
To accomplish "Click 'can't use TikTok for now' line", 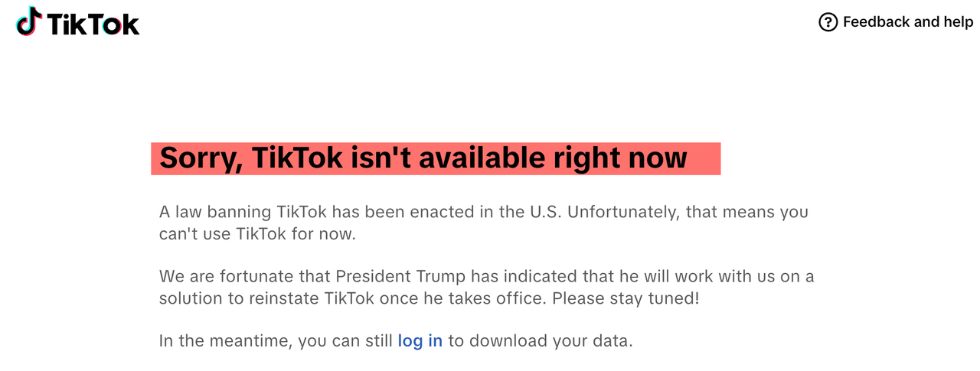I will point(257,234).
